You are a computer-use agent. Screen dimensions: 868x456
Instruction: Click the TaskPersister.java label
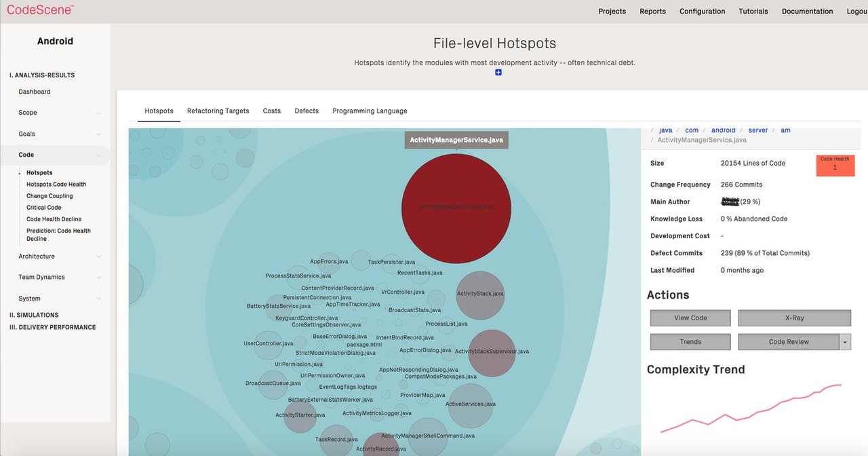pyautogui.click(x=391, y=263)
